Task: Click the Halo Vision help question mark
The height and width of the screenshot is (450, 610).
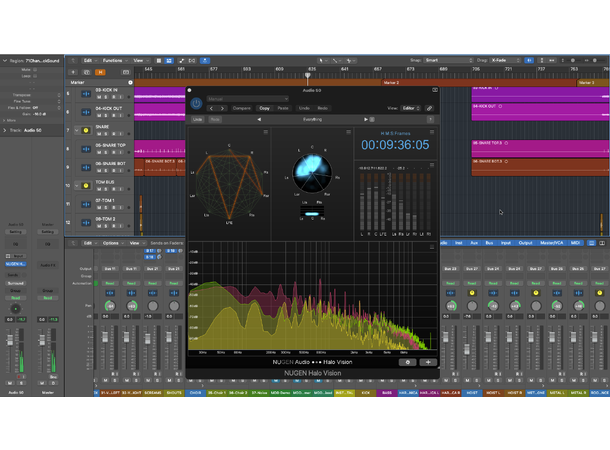Action: tap(430, 119)
